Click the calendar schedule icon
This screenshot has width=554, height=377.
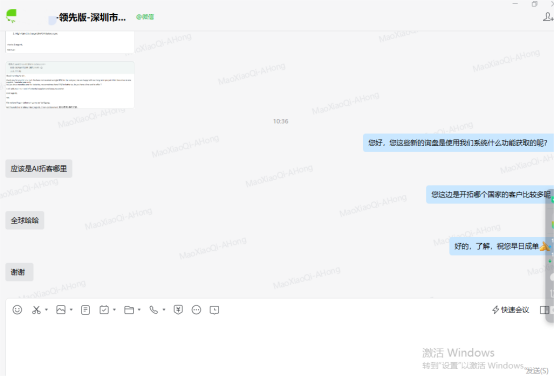pyautogui.click(x=104, y=310)
